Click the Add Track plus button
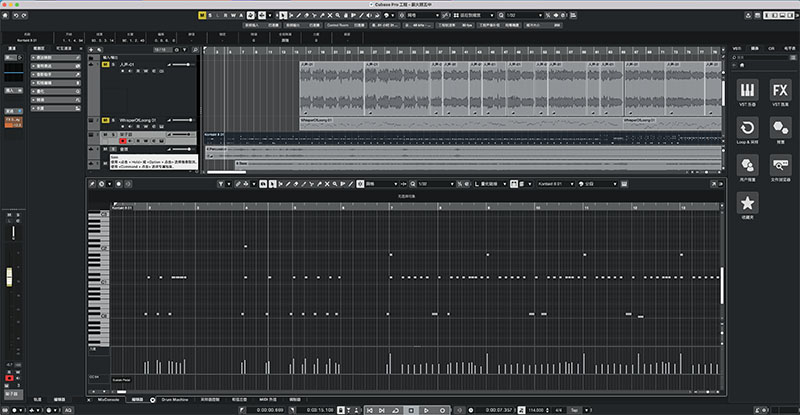Screen dimensions: 800x415 (91, 50)
